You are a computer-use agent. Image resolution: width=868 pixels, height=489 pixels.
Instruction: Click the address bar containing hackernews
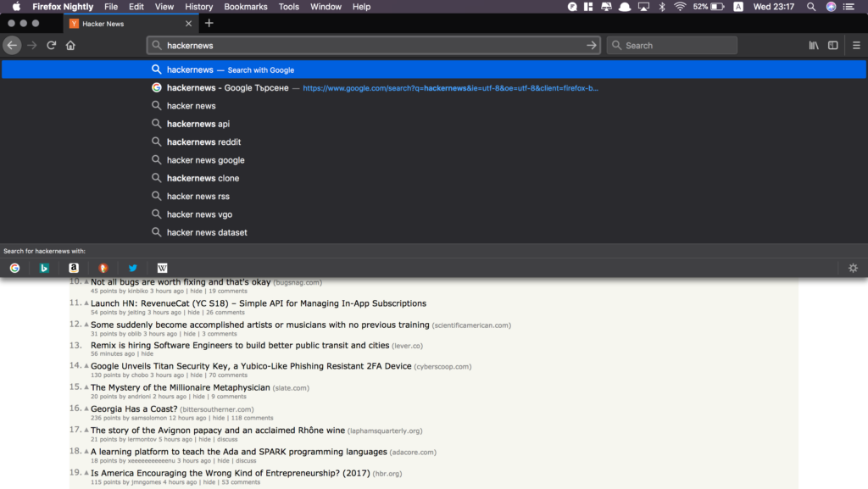pyautogui.click(x=374, y=46)
